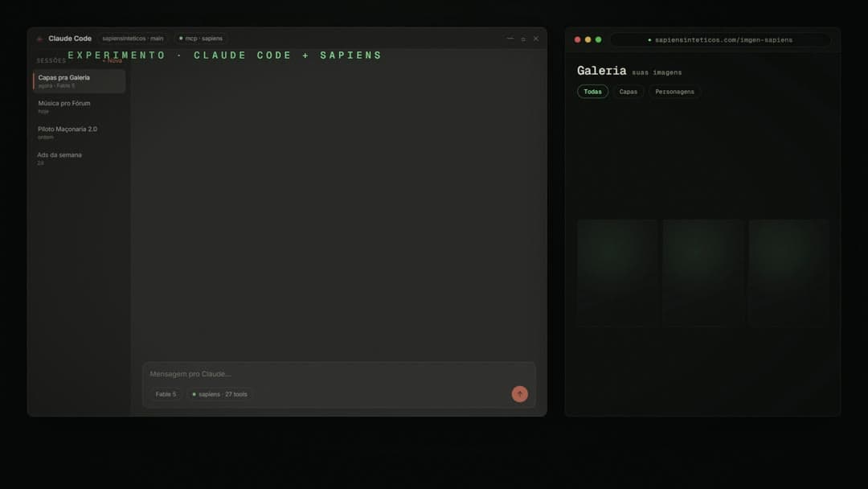Viewport: 868px width, 489px height.
Task: Open the Fable 5 model selector
Action: click(166, 394)
